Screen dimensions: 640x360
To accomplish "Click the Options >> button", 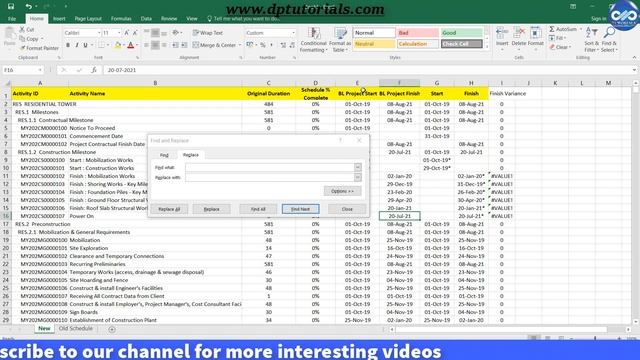I will coord(342,191).
